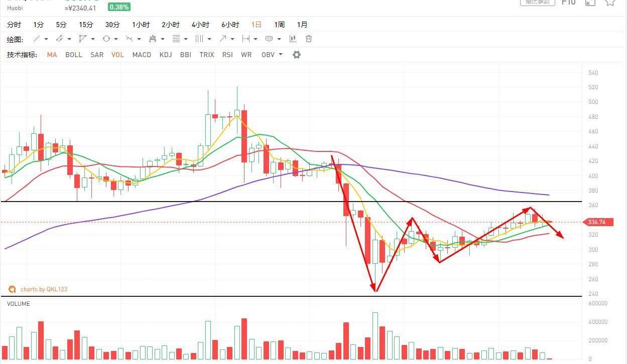Open indicator settings gear icon
The width and height of the screenshot is (627, 364).
297,55
